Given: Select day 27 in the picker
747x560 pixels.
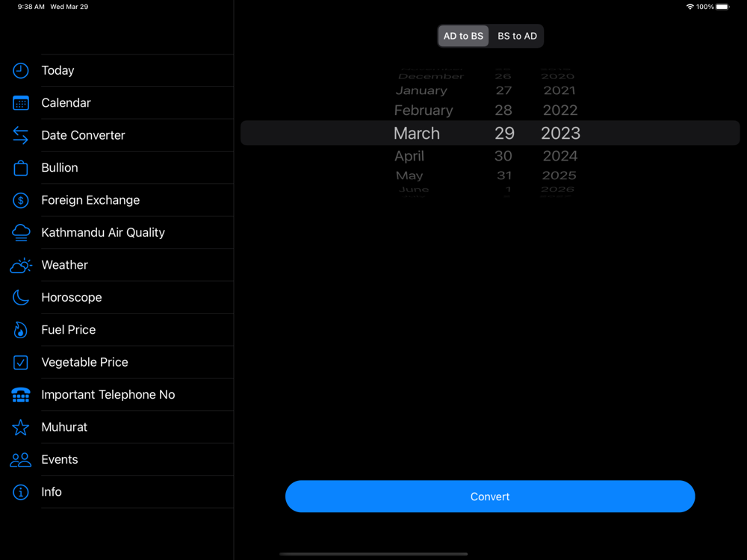Looking at the screenshot, I should tap(503, 90).
